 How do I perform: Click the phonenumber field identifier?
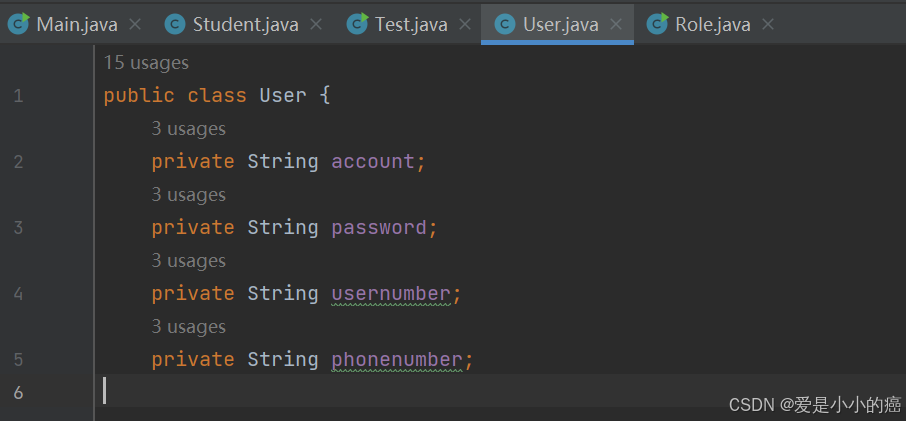point(397,360)
